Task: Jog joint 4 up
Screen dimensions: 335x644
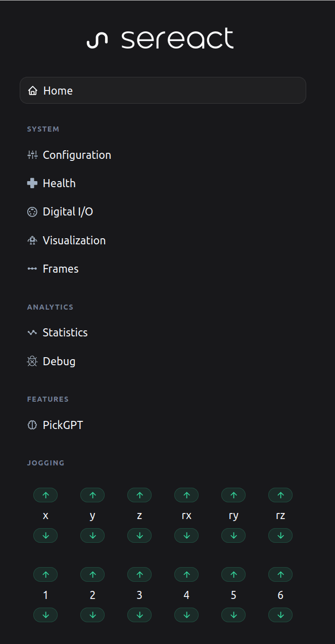Action: (186, 575)
